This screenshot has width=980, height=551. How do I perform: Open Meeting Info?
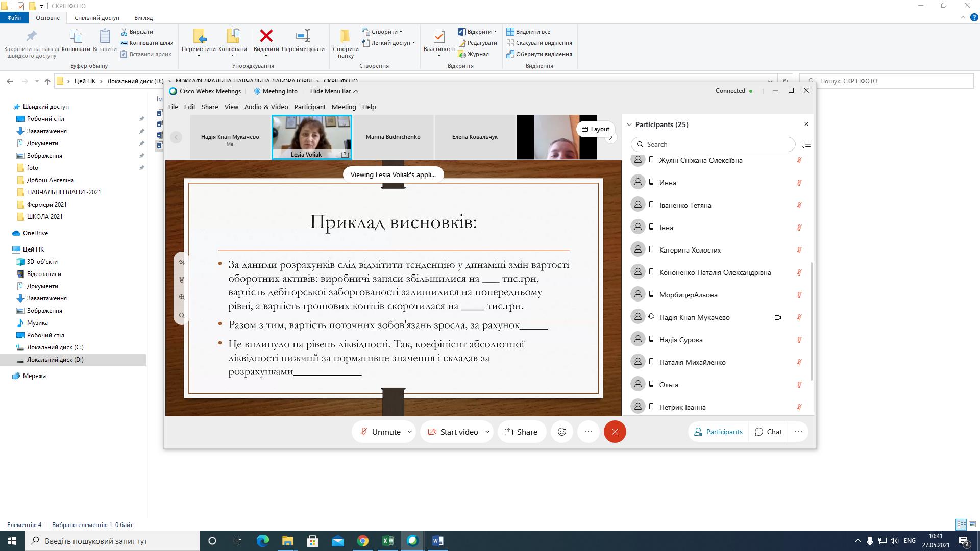(x=276, y=91)
